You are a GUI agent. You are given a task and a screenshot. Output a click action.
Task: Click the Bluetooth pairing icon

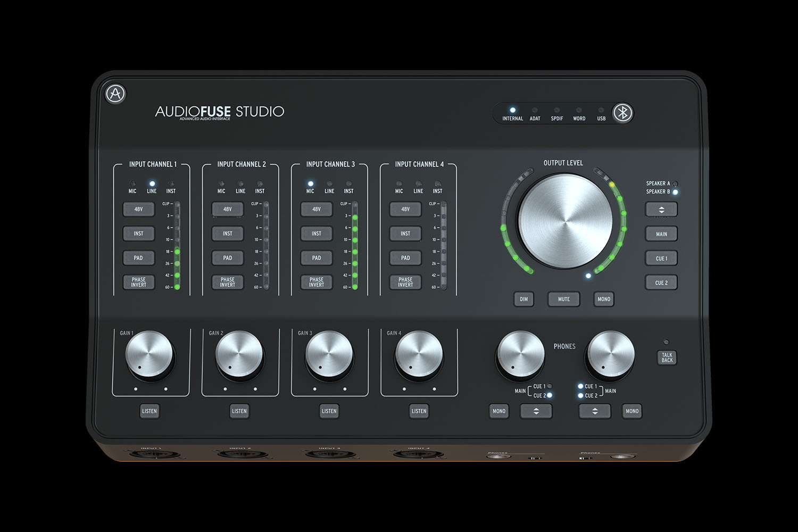(x=621, y=113)
